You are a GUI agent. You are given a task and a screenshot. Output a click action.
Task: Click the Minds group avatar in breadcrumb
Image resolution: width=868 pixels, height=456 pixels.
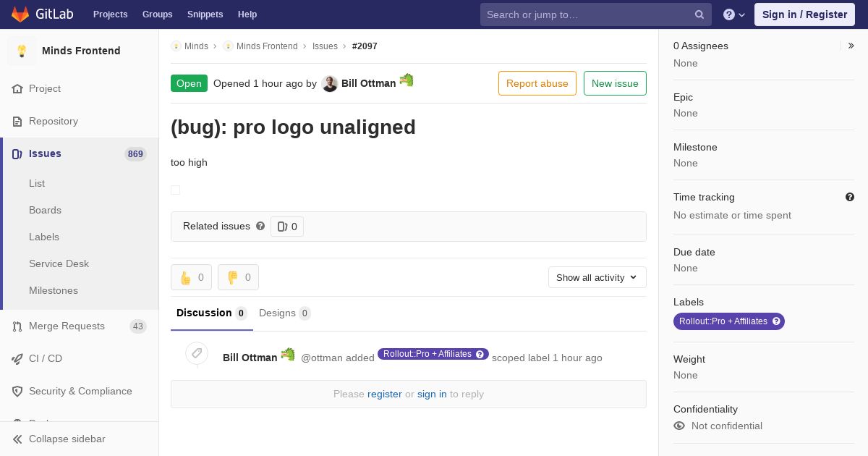pos(176,46)
